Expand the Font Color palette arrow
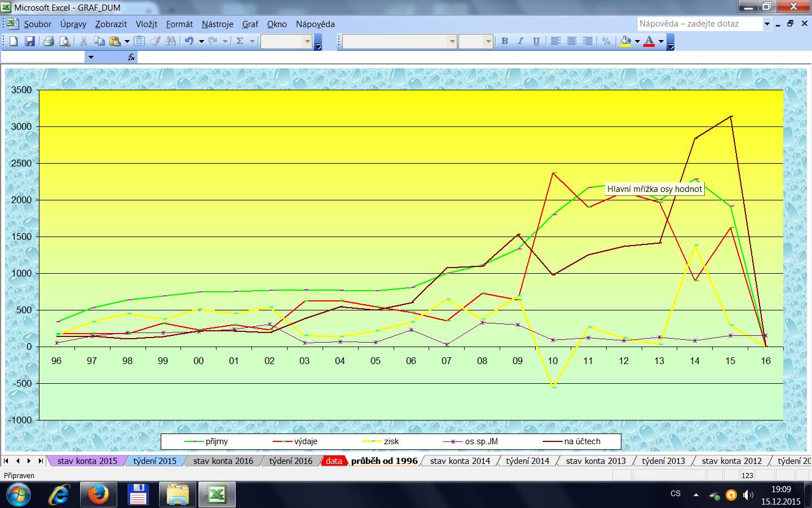This screenshot has height=508, width=812. pyautogui.click(x=661, y=41)
